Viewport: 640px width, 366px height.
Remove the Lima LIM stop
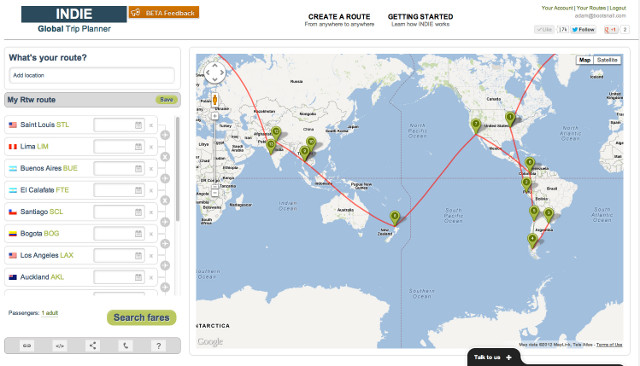coord(151,147)
